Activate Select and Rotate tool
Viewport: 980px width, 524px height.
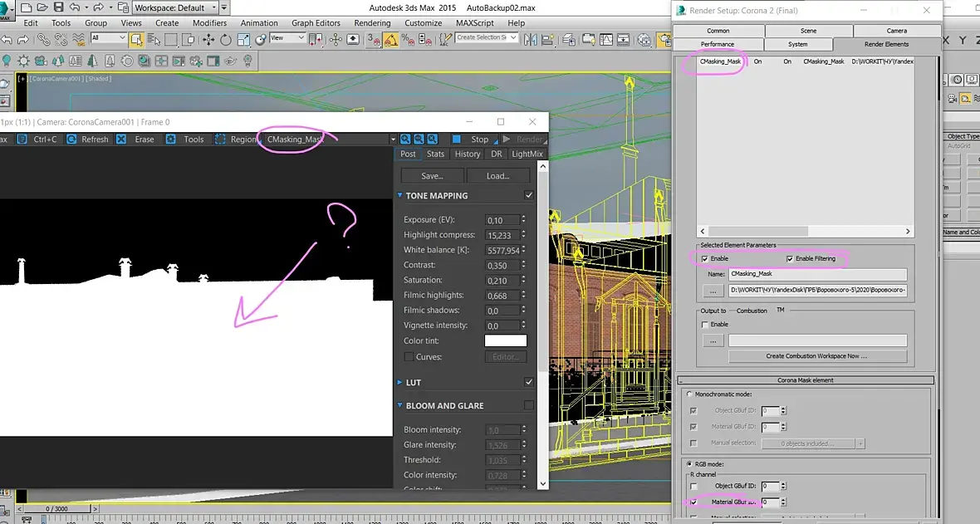pos(226,39)
